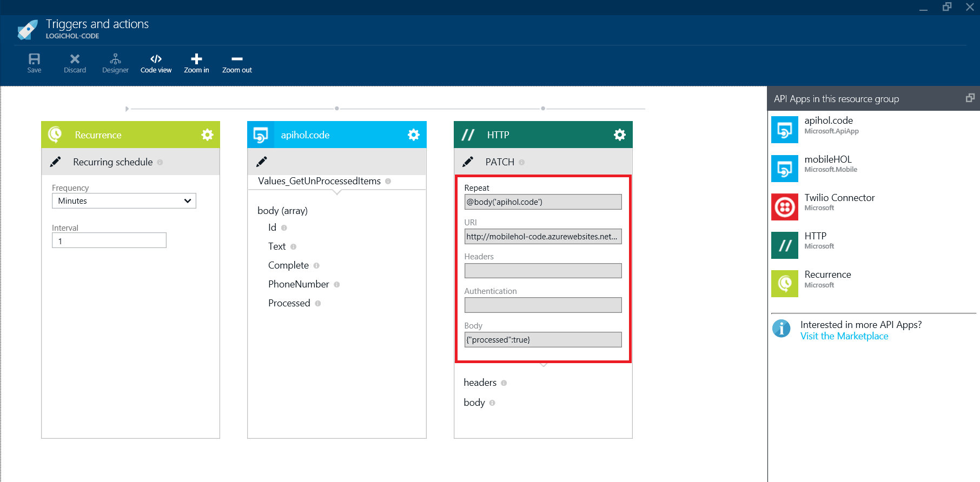
Task: Open Recurrence card settings gear
Action: coord(207,135)
